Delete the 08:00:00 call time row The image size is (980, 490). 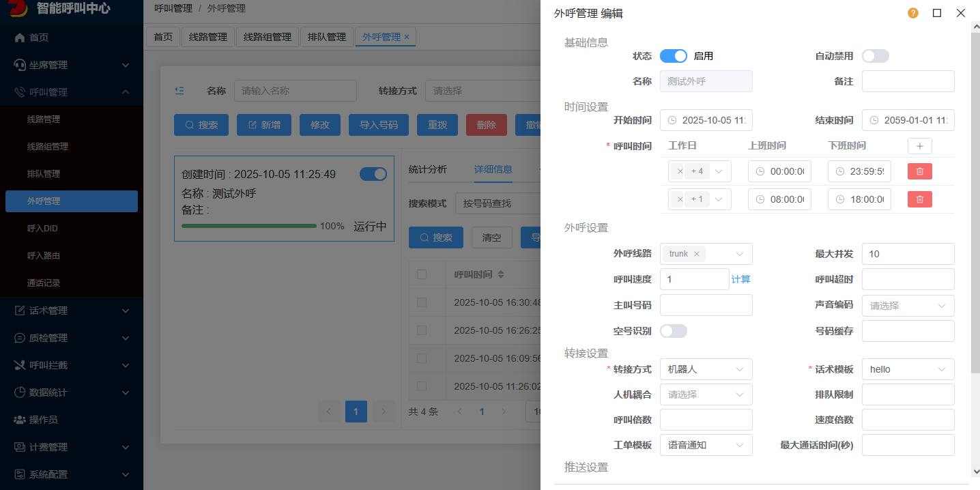(919, 199)
